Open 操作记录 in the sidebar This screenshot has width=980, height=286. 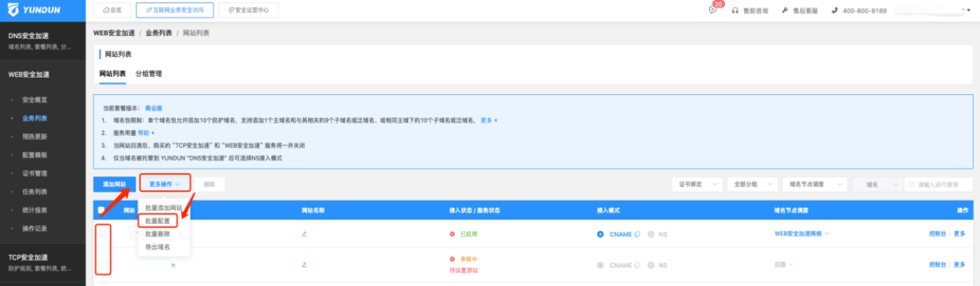click(x=34, y=228)
